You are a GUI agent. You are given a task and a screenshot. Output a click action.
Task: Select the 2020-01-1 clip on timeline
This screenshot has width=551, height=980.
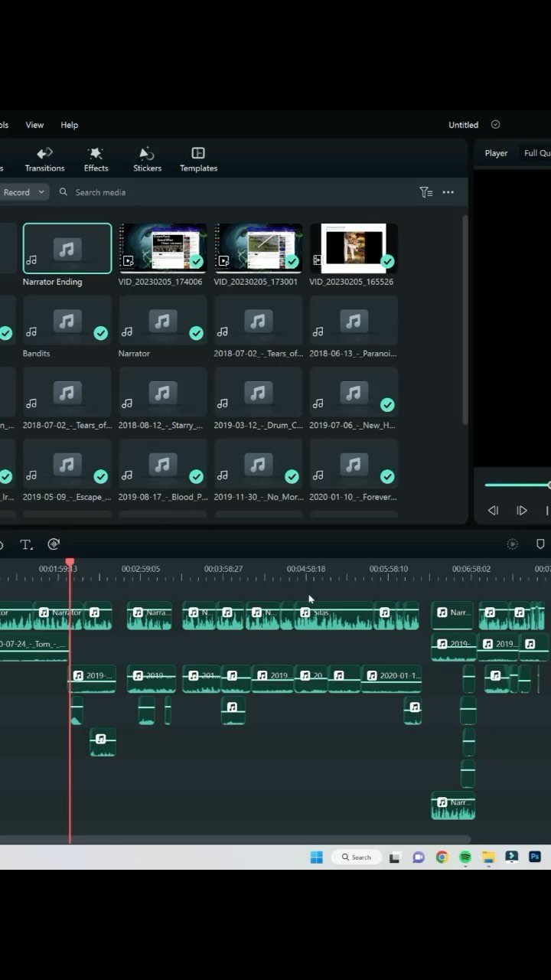point(391,678)
